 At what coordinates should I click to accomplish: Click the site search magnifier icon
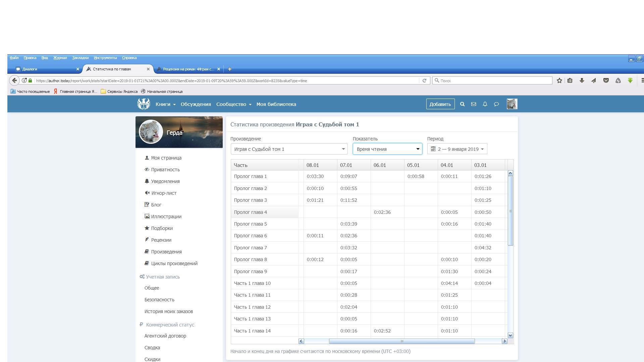(462, 104)
